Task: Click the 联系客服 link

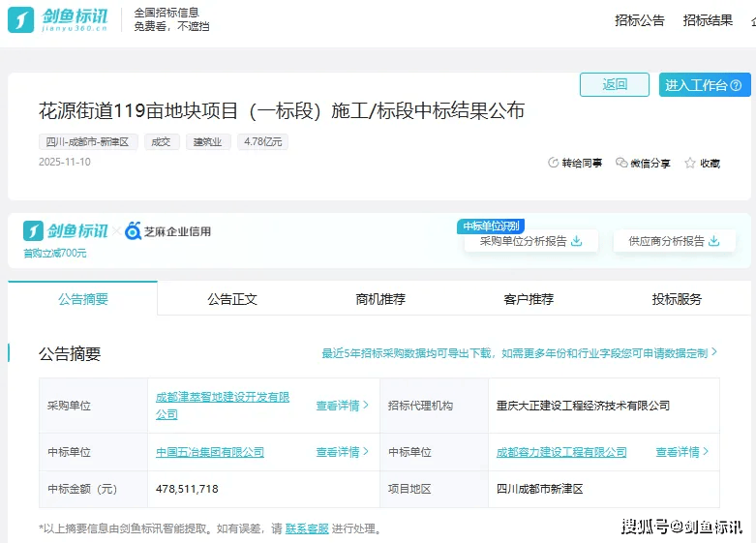Action: pyautogui.click(x=307, y=528)
